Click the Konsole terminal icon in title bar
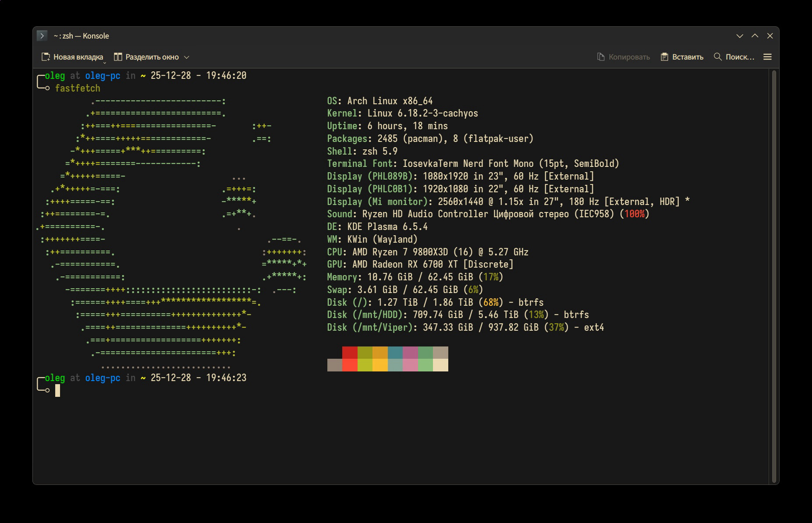Image resolution: width=812 pixels, height=523 pixels. (x=42, y=36)
